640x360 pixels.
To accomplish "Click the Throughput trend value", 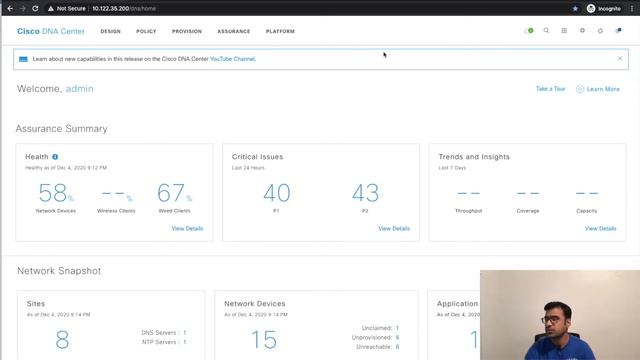I will pos(469,193).
